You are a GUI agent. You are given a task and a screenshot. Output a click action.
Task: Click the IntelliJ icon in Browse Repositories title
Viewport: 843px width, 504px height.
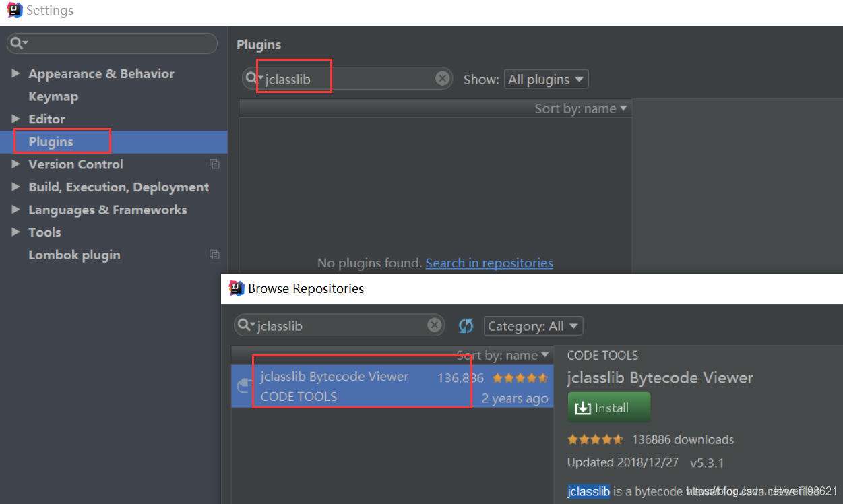237,288
